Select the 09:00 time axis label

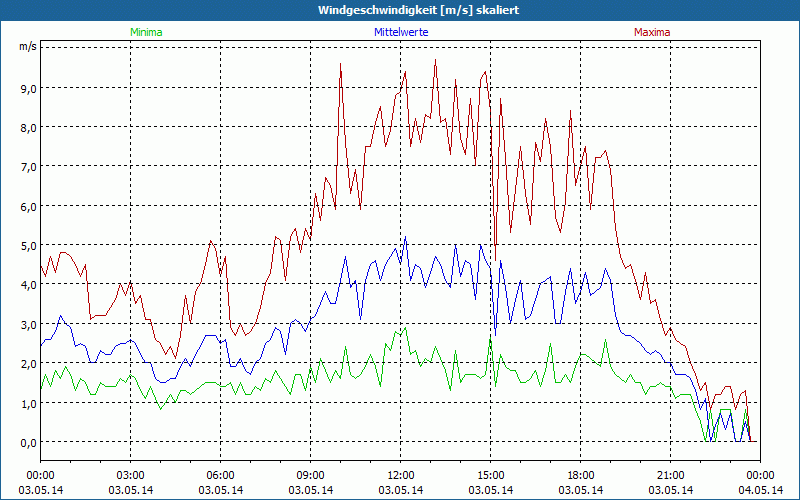(311, 475)
